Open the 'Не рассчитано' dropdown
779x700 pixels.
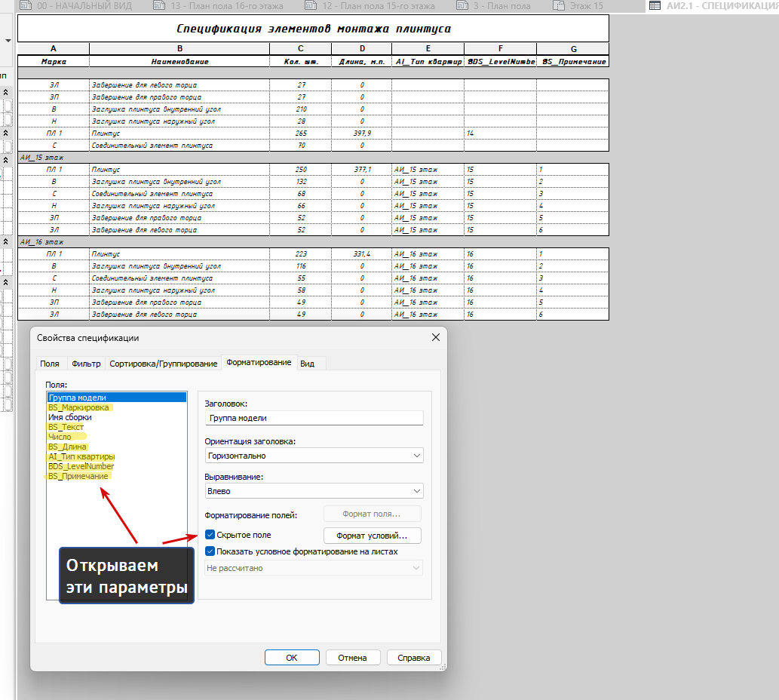click(314, 568)
